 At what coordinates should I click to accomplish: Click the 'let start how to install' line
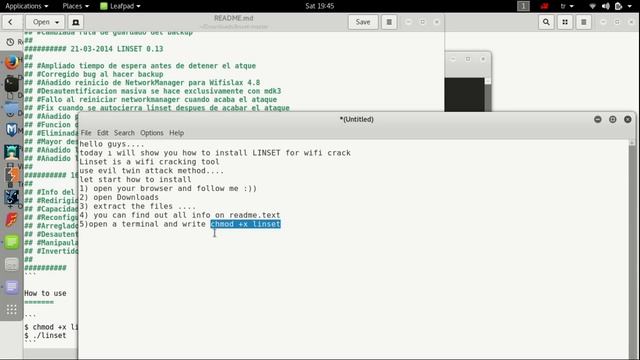tap(135, 180)
